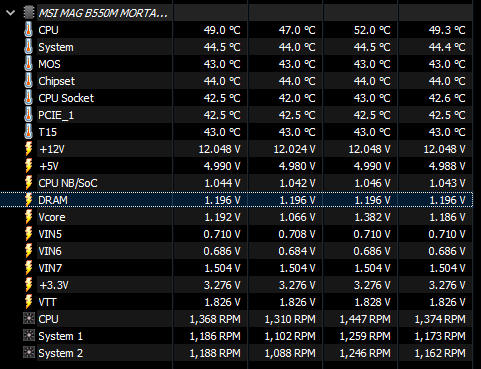Select the MSI MAG B550M MORTA... label
Image resolution: width=481 pixels, height=369 pixels.
point(103,13)
